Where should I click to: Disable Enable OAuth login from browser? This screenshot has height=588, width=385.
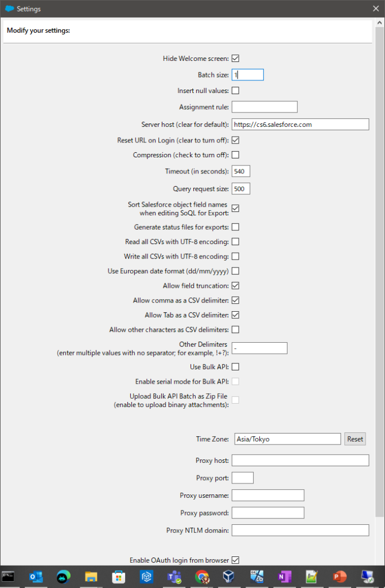[x=235, y=560]
